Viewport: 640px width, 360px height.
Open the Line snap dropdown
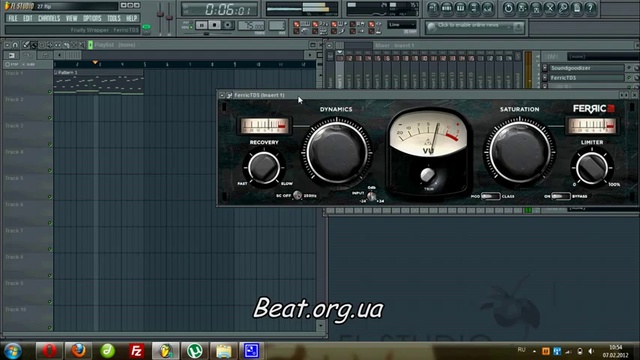(x=402, y=25)
